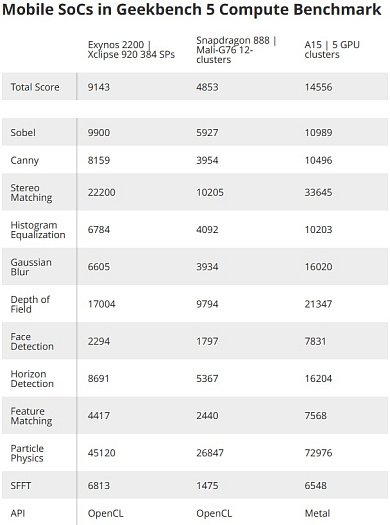Click Particle Physics value 72976
390x525 pixels.
coord(318,453)
